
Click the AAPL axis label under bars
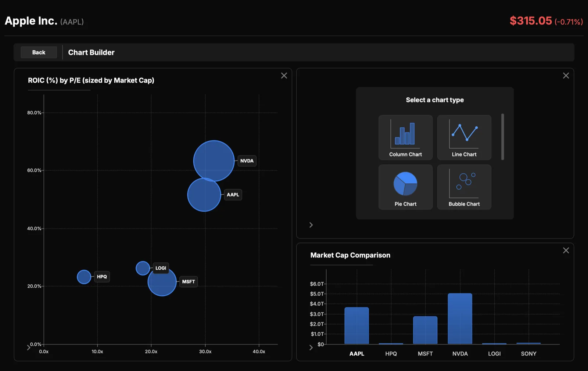pyautogui.click(x=356, y=354)
